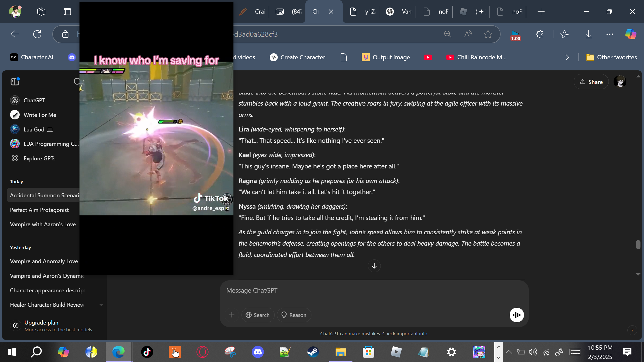The image size is (644, 362).
Task: Open the help question mark button
Action: pyautogui.click(x=632, y=331)
